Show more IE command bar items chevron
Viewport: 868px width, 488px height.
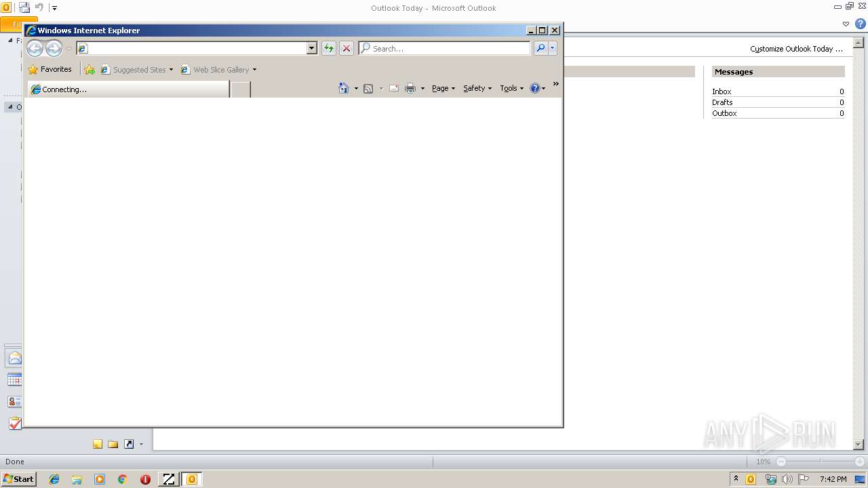click(556, 84)
